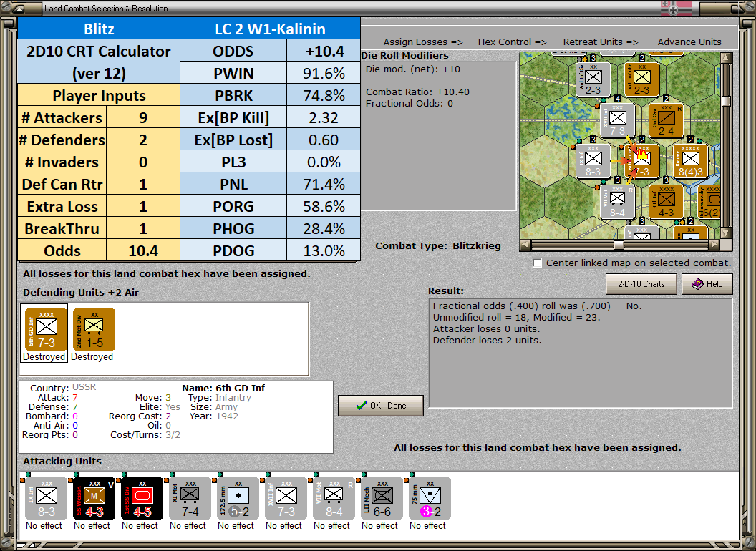The height and width of the screenshot is (551, 756).
Task: Switch to the Hex Control step
Action: pyautogui.click(x=512, y=42)
